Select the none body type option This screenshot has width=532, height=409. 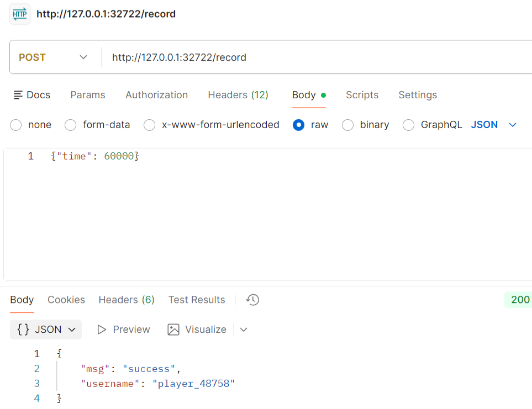(16, 125)
